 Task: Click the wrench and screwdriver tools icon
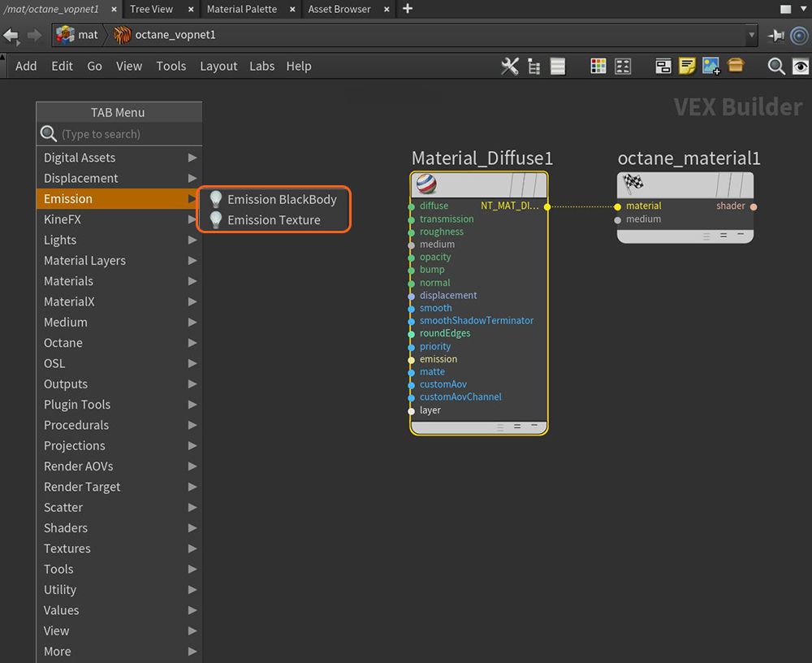coord(510,67)
